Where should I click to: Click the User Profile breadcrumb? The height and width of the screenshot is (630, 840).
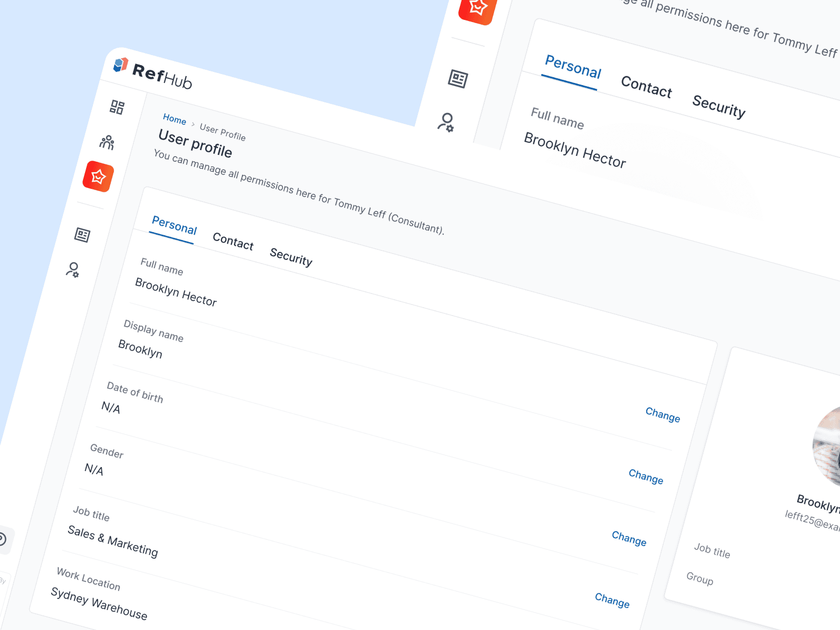pyautogui.click(x=223, y=132)
